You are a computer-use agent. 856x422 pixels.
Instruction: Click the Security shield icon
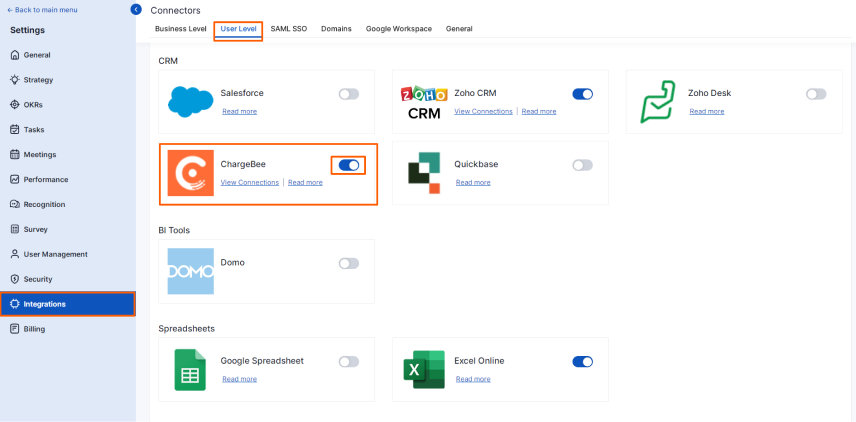coord(15,279)
